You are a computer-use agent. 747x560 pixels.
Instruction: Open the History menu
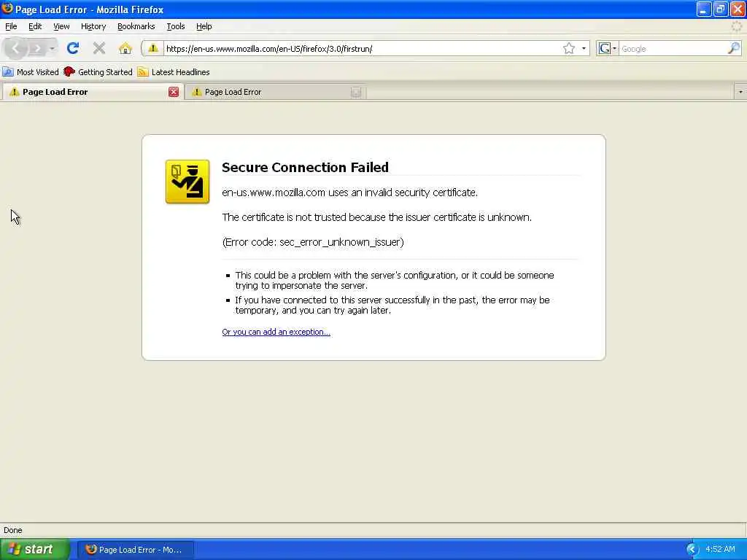(93, 26)
